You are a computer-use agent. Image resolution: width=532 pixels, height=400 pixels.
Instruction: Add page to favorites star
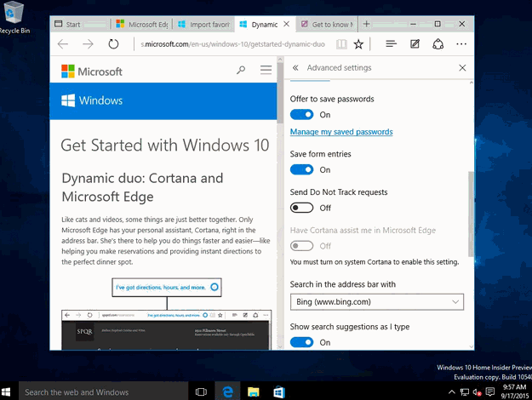tap(358, 44)
